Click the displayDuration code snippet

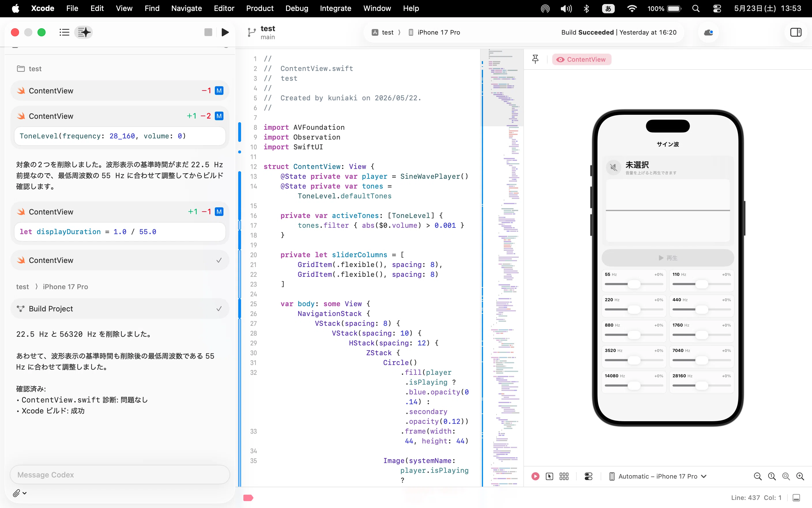pyautogui.click(x=120, y=232)
